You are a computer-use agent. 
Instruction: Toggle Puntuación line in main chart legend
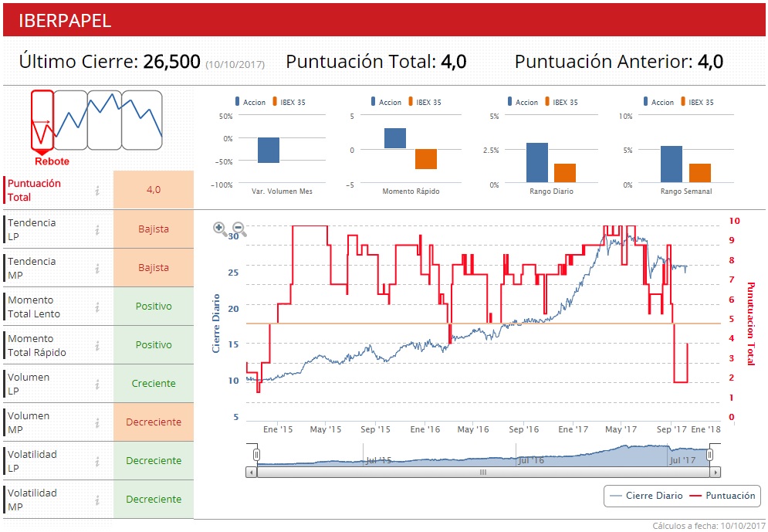click(x=722, y=496)
